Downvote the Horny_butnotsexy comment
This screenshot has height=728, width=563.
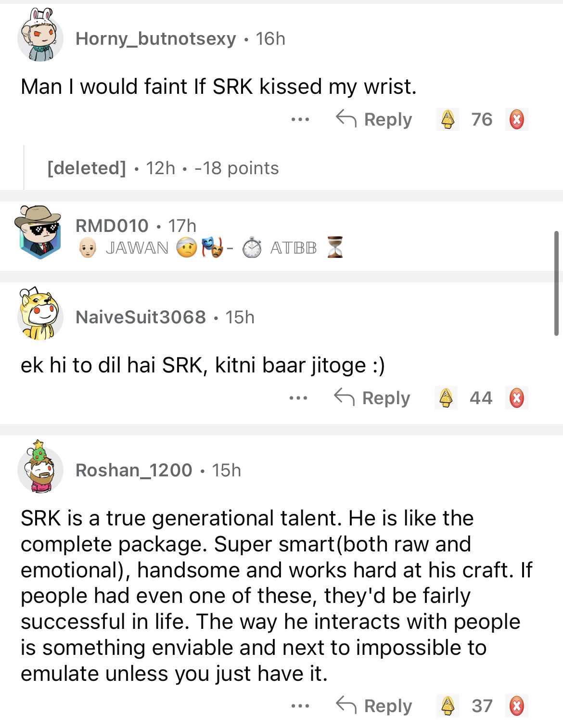[517, 119]
